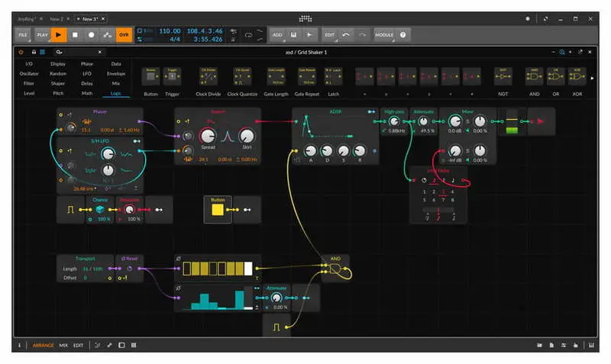Open the ADD dropdown menu
The height and width of the screenshot is (364, 611).
(277, 34)
